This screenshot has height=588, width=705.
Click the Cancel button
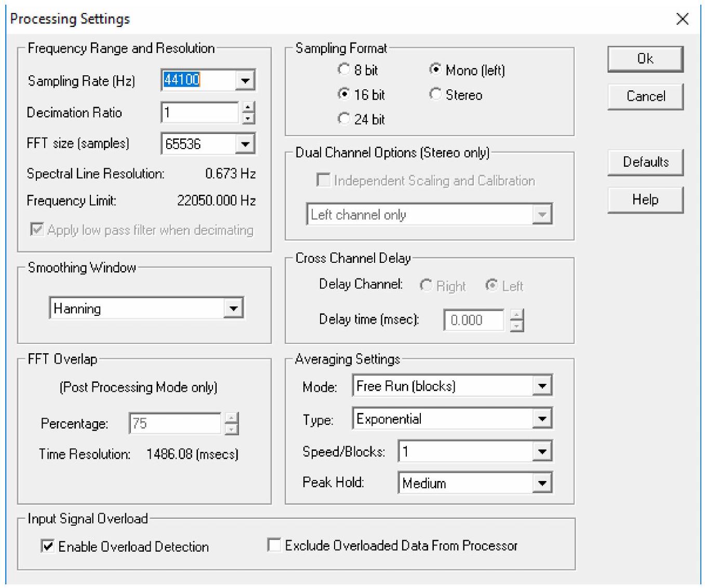click(645, 96)
